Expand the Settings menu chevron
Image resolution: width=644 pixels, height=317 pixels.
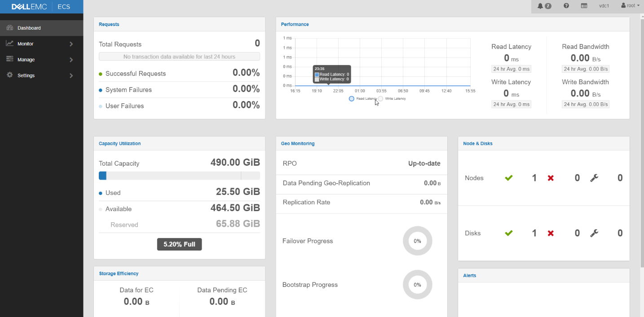(71, 75)
